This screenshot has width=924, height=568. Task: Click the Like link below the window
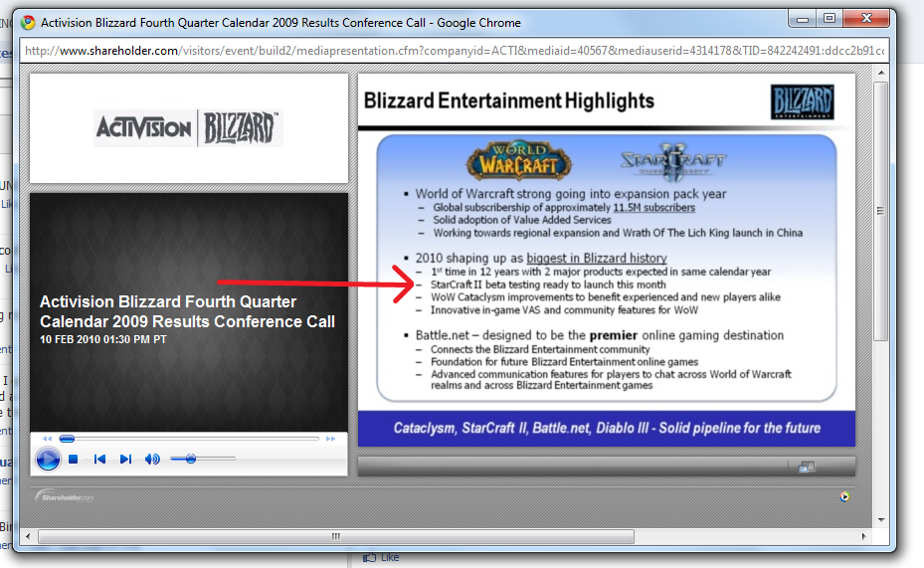coord(389,558)
